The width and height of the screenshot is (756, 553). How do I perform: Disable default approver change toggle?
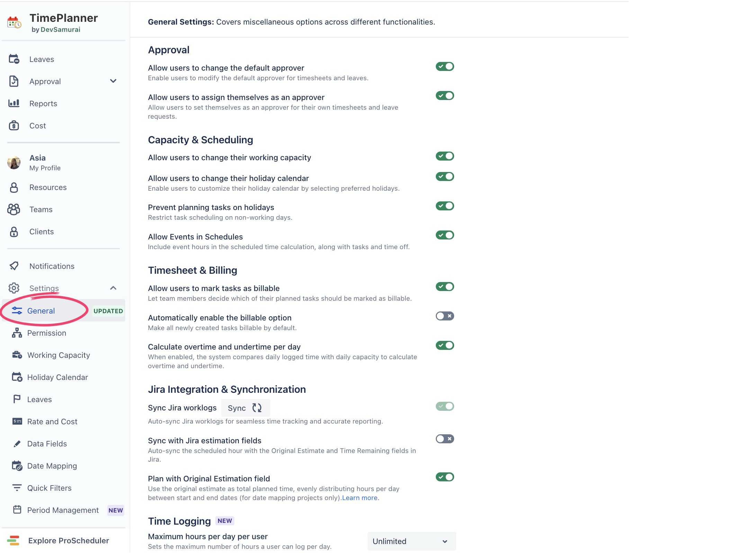pos(444,66)
